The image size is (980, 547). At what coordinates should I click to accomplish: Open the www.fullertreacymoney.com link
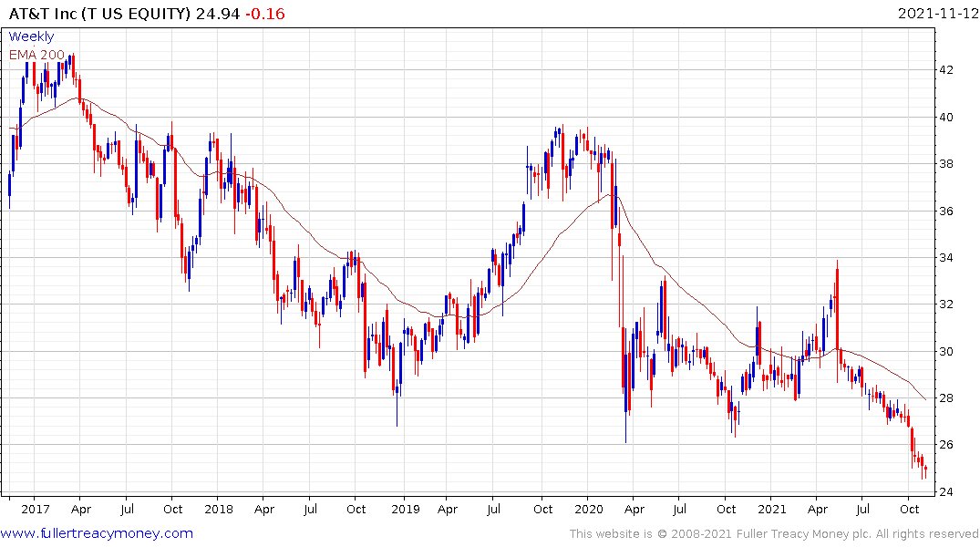point(97,533)
